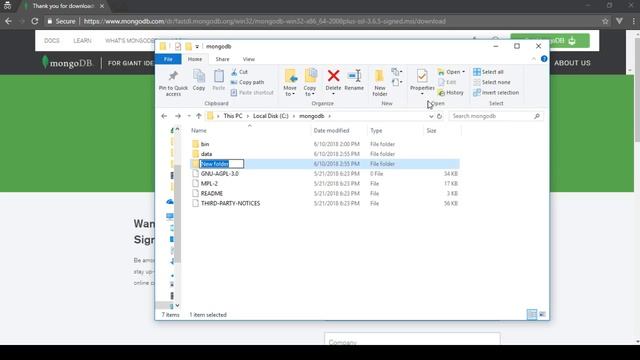Screen dimensions: 640x360
Task: Open recent locations dropdown arrow
Action: tap(189, 116)
